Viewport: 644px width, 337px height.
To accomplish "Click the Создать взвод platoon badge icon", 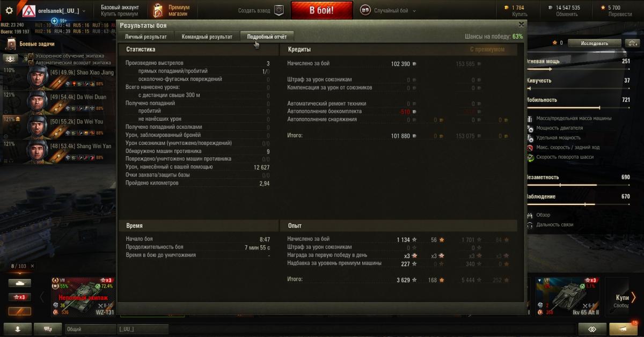I will [278, 10].
